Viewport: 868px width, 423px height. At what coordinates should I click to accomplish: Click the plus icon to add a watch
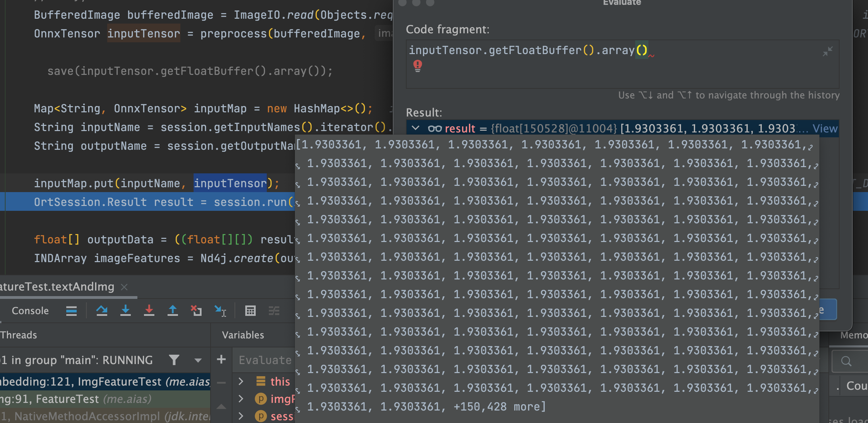pyautogui.click(x=221, y=360)
